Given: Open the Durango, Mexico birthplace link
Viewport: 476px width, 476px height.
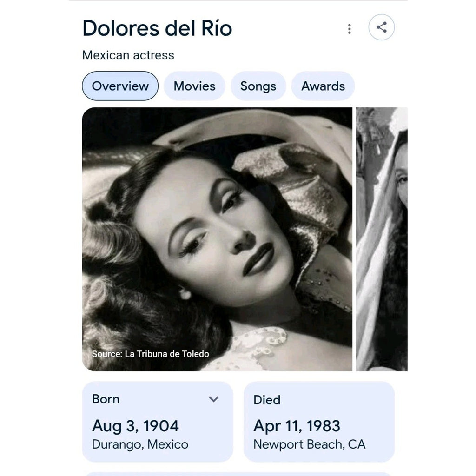Looking at the screenshot, I should [140, 444].
